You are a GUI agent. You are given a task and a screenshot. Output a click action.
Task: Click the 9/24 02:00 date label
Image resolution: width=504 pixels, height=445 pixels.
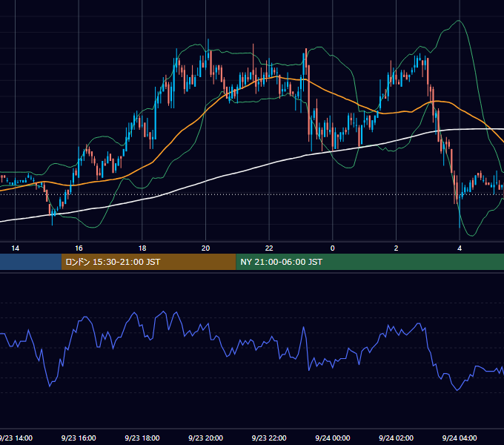point(396,438)
